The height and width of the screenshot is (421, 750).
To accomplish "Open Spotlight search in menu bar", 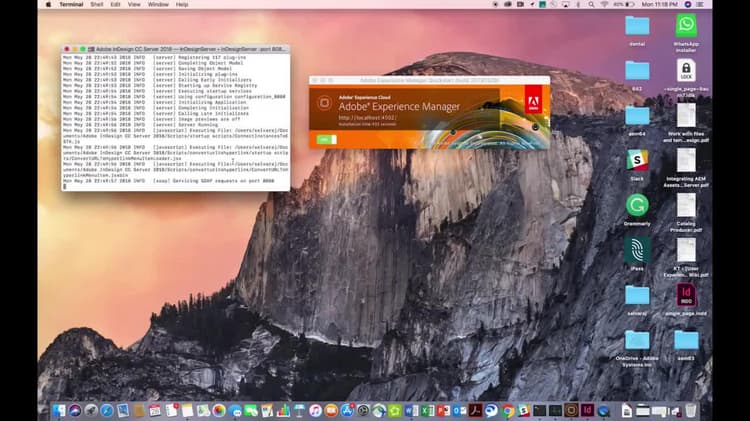I will point(591,4).
